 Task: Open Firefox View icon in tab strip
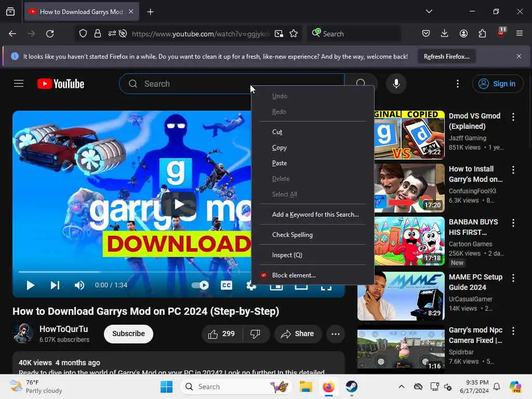coord(10,12)
